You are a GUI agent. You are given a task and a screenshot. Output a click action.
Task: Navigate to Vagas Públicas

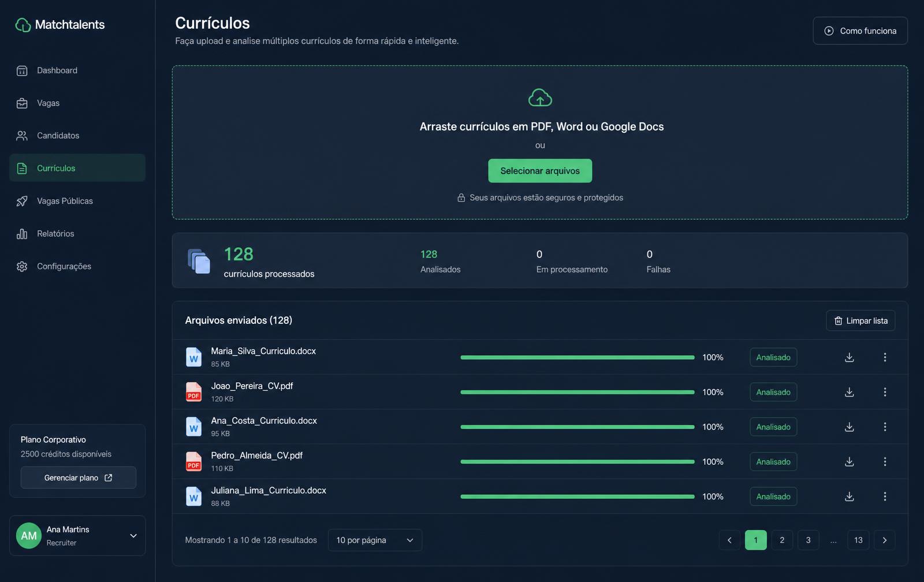pos(77,201)
